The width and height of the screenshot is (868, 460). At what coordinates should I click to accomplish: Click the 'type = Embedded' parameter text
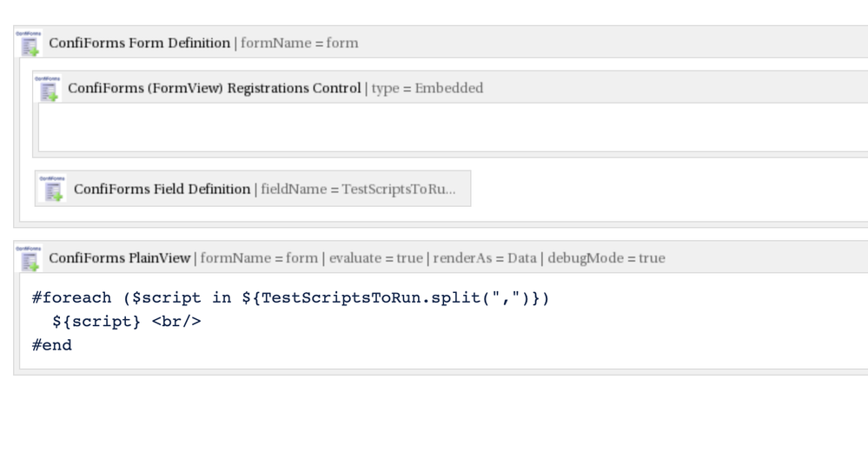pos(427,88)
